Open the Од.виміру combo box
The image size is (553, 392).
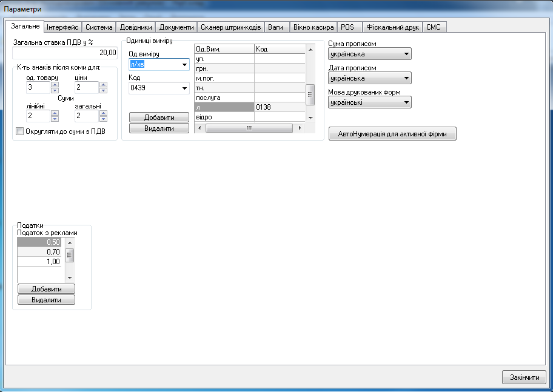pyautogui.click(x=184, y=65)
